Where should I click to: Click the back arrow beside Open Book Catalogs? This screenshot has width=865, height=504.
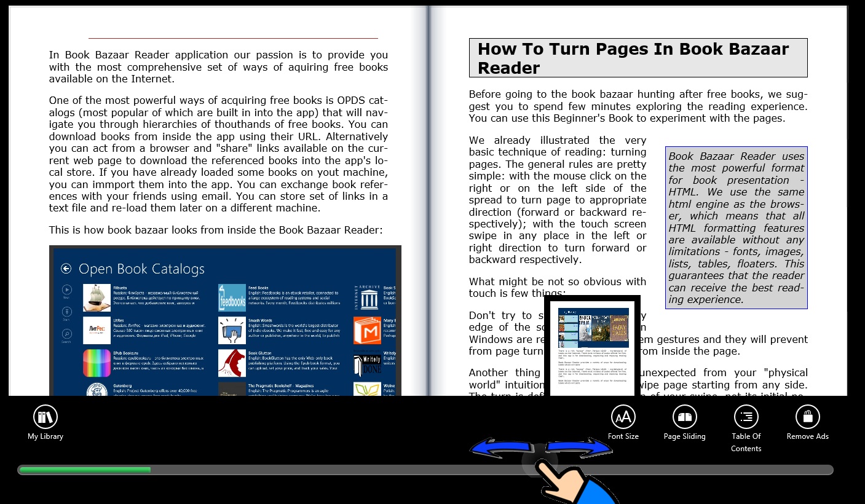[x=66, y=269]
